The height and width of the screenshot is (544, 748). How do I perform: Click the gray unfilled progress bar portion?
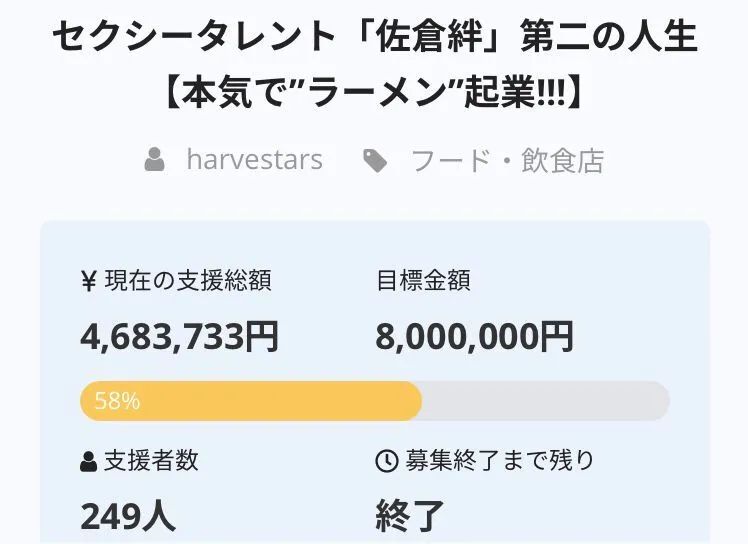pos(546,401)
